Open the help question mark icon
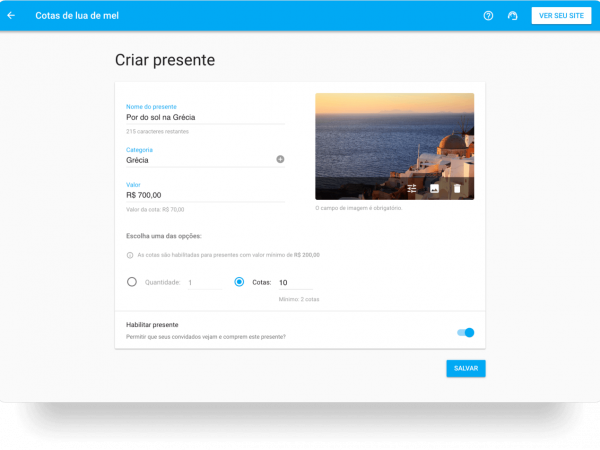This screenshot has width=600, height=450. [x=488, y=16]
